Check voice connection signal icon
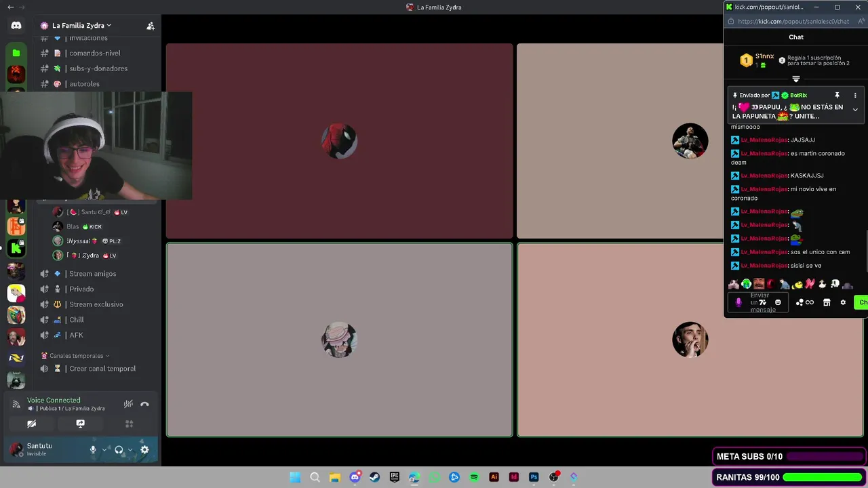Screen dimensions: 868x488 click(x=16, y=404)
